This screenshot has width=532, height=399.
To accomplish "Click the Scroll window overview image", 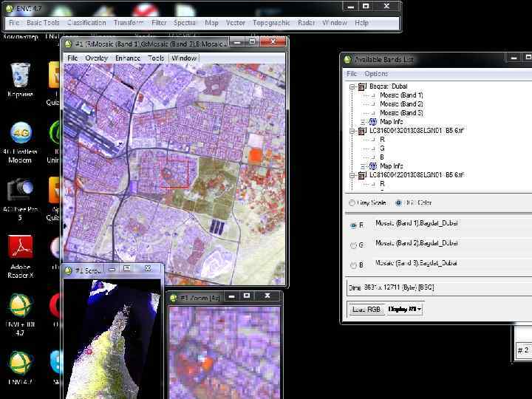I will coord(112,339).
